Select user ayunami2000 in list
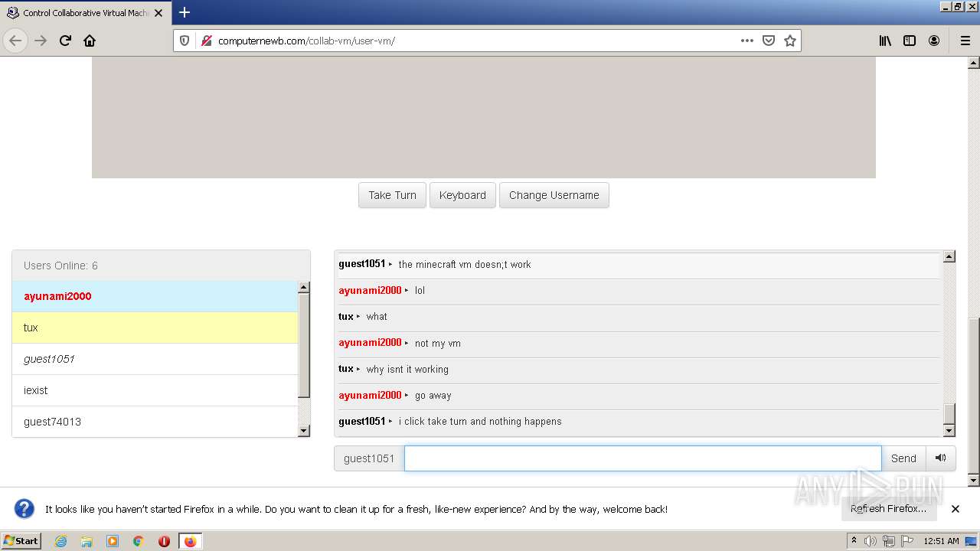This screenshot has width=980, height=551. point(155,296)
